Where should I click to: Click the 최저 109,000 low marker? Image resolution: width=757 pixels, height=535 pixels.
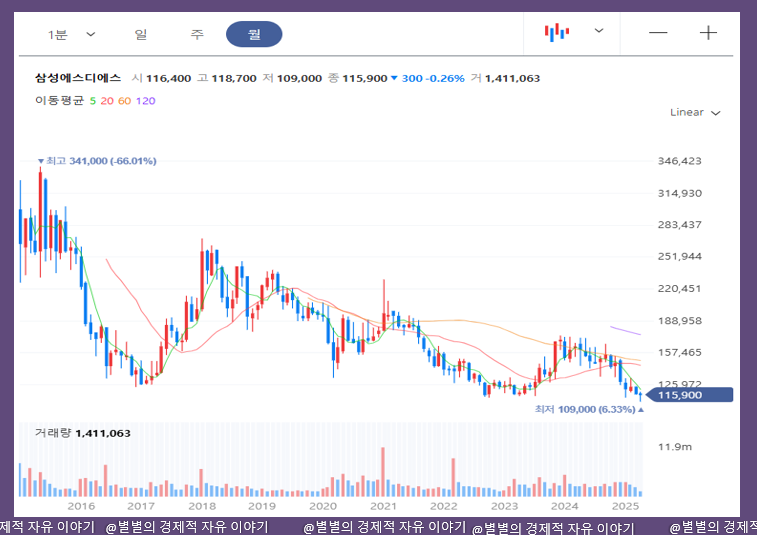pyautogui.click(x=589, y=409)
